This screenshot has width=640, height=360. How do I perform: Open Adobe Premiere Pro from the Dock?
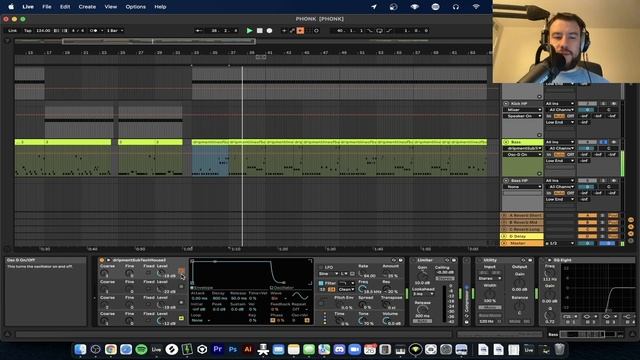click(218, 349)
